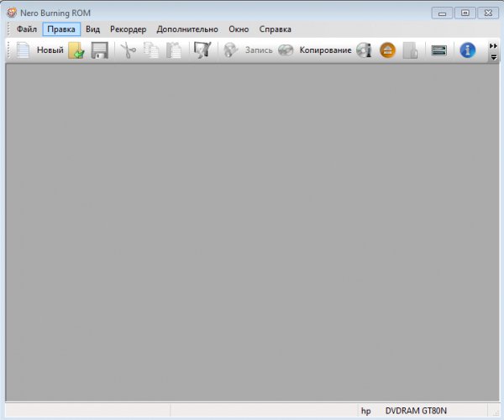The image size is (504, 420).
Task: Click the burn disc icon beside Запись
Action: pos(231,50)
